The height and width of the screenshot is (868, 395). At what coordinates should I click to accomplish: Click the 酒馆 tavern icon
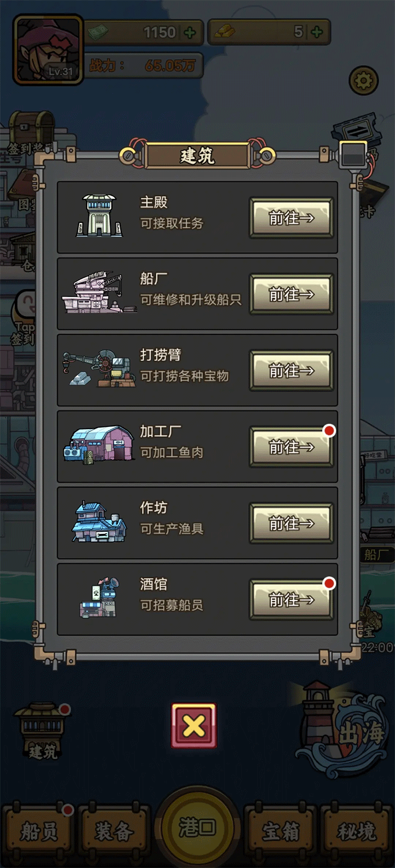pos(99,598)
